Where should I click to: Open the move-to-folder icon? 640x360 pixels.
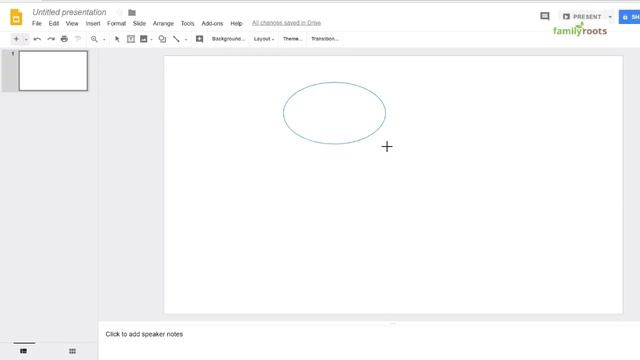coord(132,13)
